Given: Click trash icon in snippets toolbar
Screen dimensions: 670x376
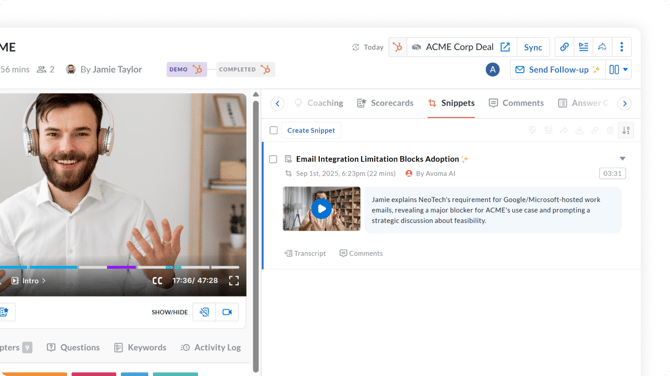Looking at the screenshot, I should click(x=610, y=130).
